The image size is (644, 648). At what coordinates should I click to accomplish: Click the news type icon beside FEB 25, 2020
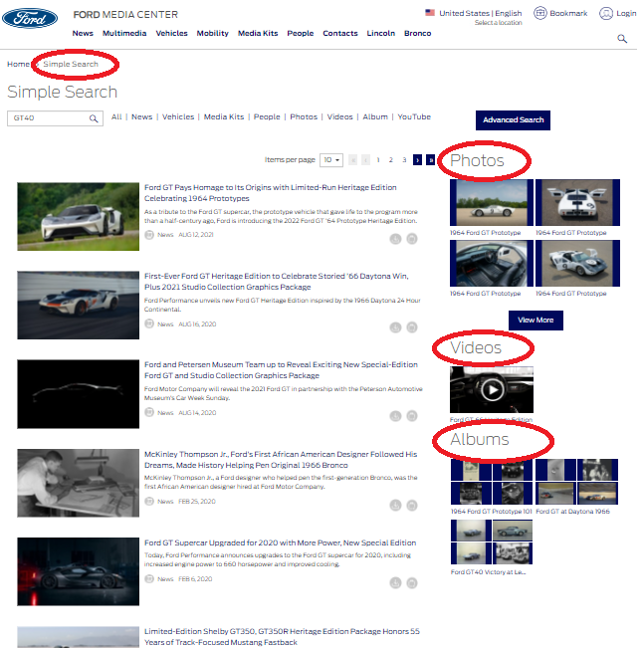tap(149, 502)
